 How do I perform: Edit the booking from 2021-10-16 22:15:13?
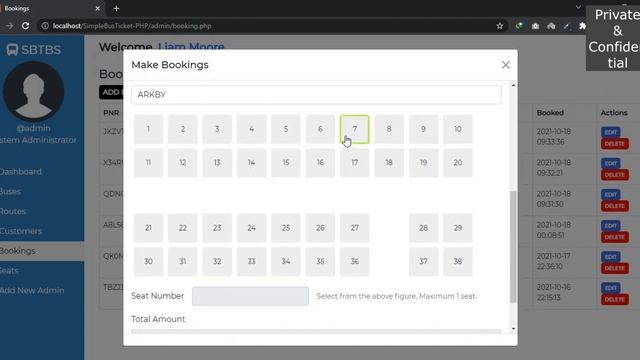point(611,288)
